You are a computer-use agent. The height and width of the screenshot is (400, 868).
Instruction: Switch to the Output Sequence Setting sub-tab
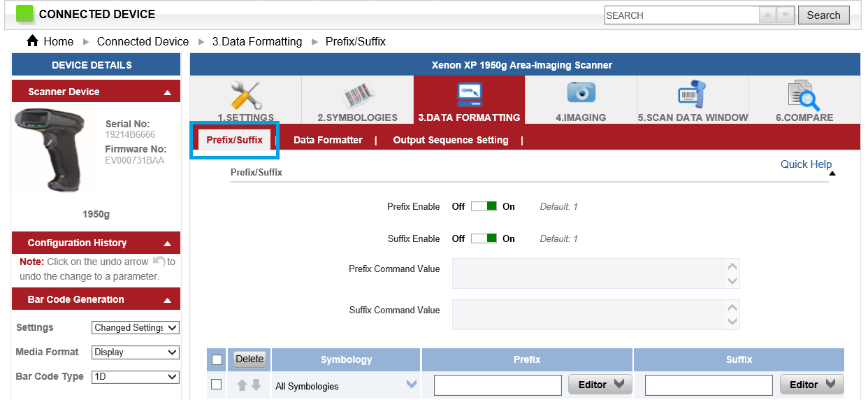451,140
